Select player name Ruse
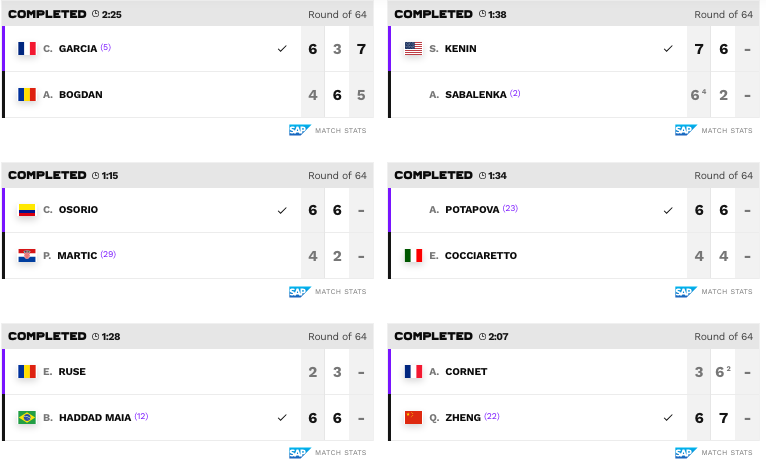 point(72,372)
